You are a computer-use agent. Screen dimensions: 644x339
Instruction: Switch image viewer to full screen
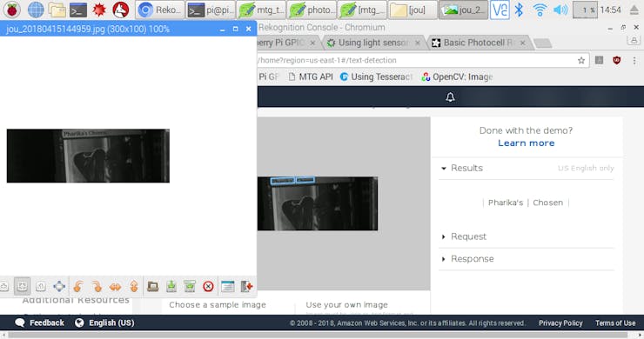(x=59, y=286)
